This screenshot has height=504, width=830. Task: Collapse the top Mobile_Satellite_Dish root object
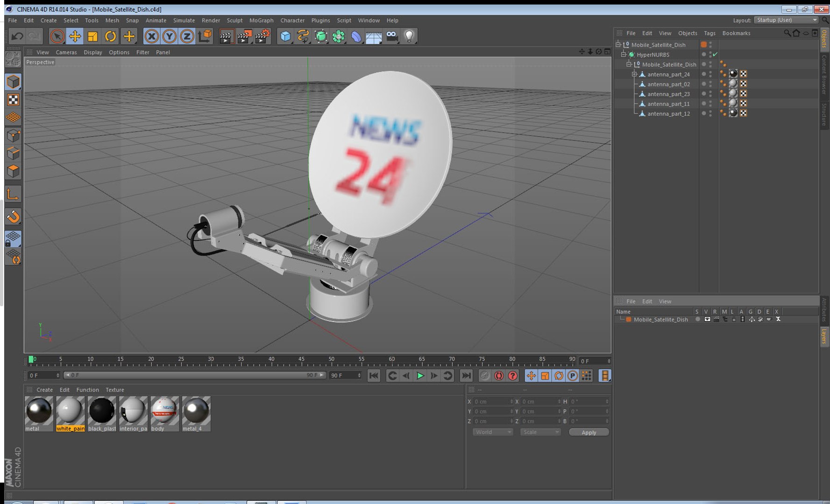tap(618, 45)
